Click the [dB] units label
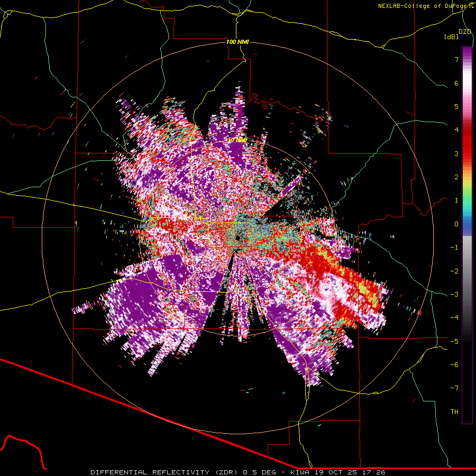 tap(452, 36)
